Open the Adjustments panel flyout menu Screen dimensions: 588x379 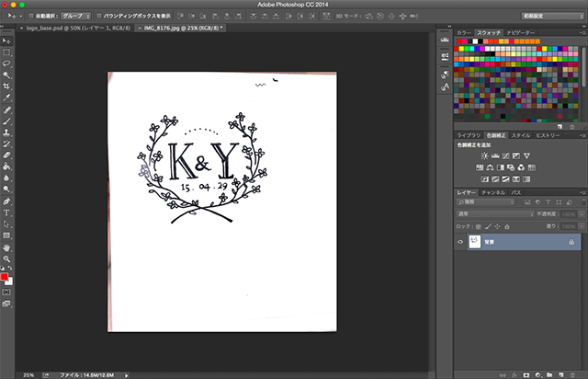click(582, 135)
